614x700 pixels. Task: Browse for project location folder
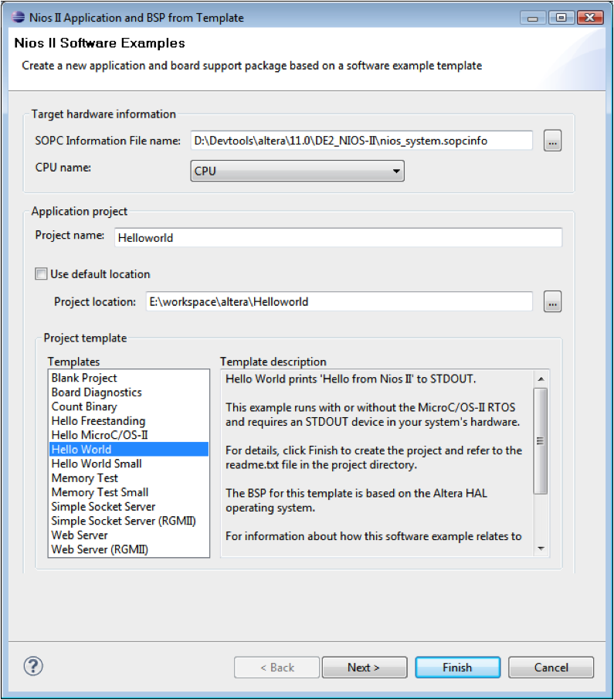tap(552, 302)
